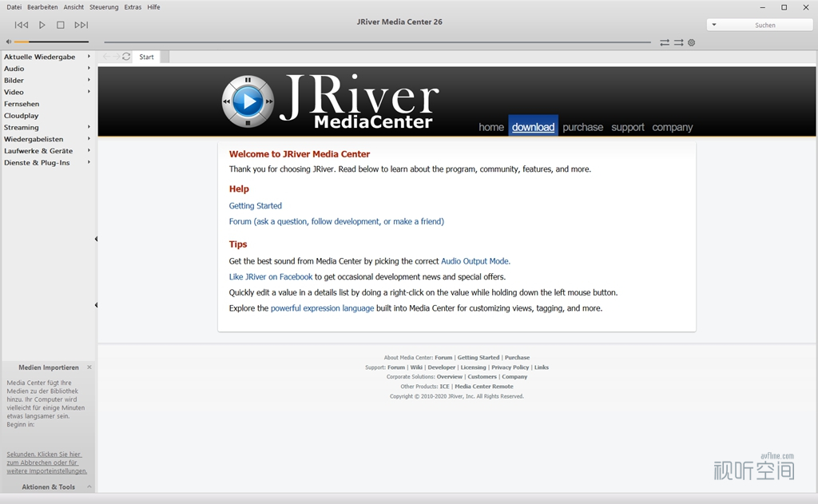Focus the Suchen search field

(764, 25)
